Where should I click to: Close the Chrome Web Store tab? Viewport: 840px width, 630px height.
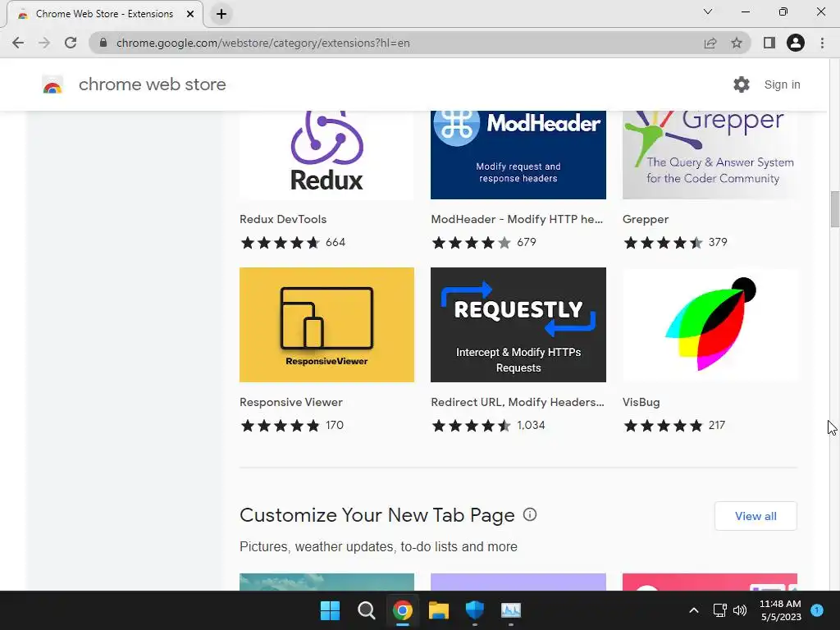tap(190, 14)
